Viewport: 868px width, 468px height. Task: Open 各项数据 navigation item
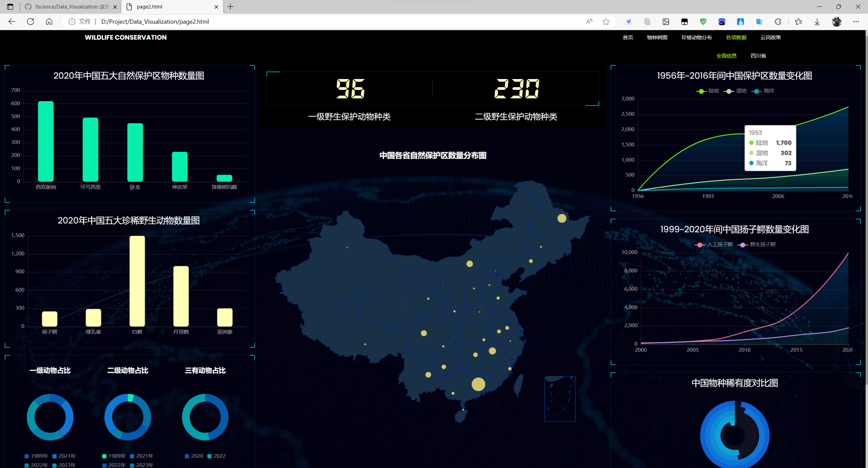(x=736, y=37)
